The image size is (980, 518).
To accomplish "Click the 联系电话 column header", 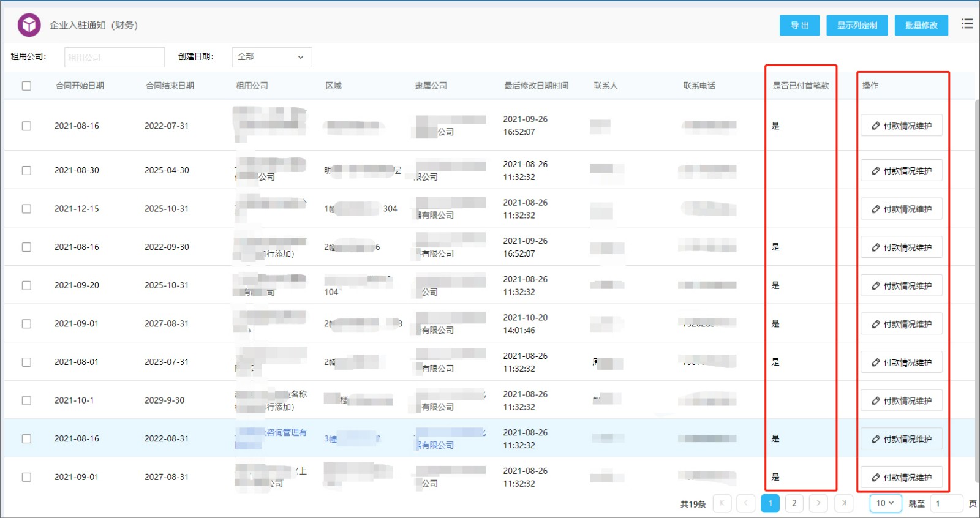I will 699,86.
